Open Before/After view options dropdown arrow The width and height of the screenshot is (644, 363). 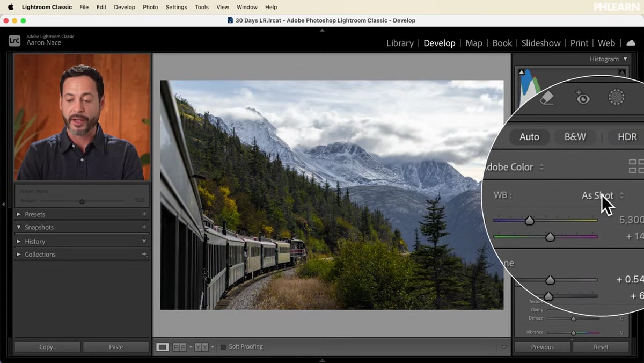click(x=213, y=347)
